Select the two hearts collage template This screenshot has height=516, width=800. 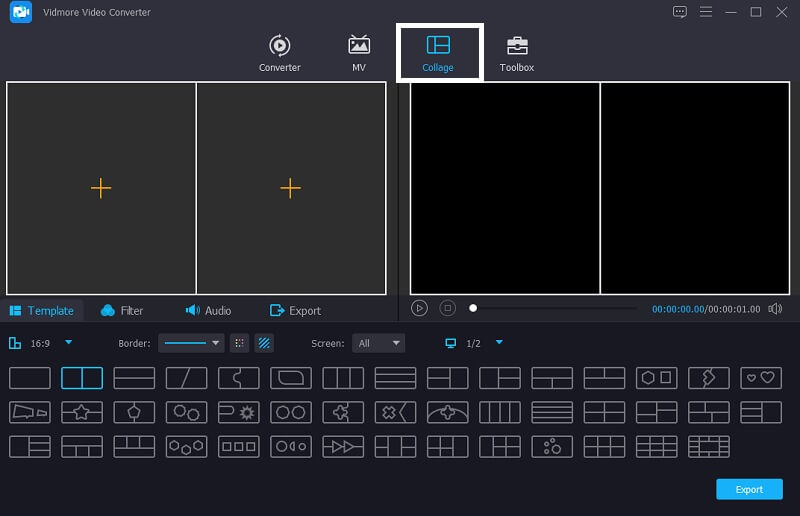click(760, 378)
